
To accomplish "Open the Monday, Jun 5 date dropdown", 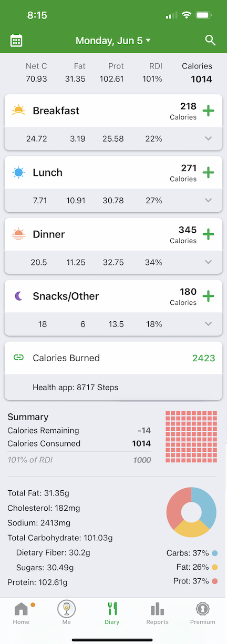I will [113, 41].
